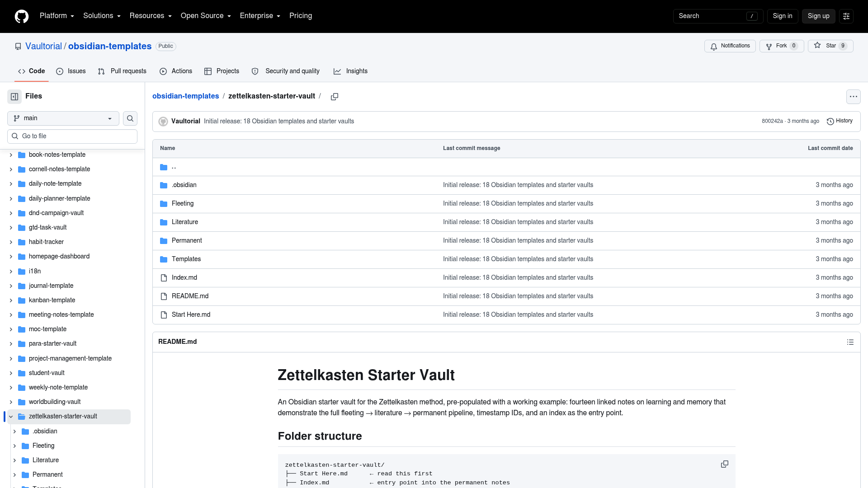Star the obsidian-templates repository
Image resolution: width=868 pixels, height=488 pixels.
[x=830, y=46]
